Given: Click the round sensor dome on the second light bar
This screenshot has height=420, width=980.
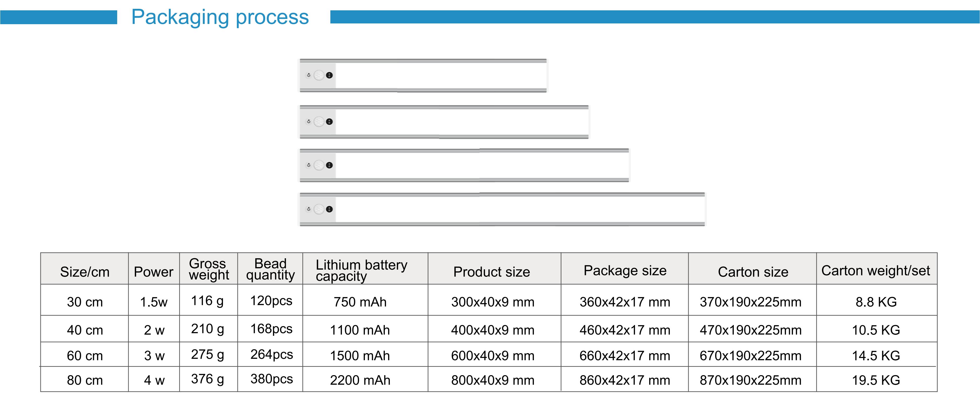Looking at the screenshot, I should coord(319,122).
